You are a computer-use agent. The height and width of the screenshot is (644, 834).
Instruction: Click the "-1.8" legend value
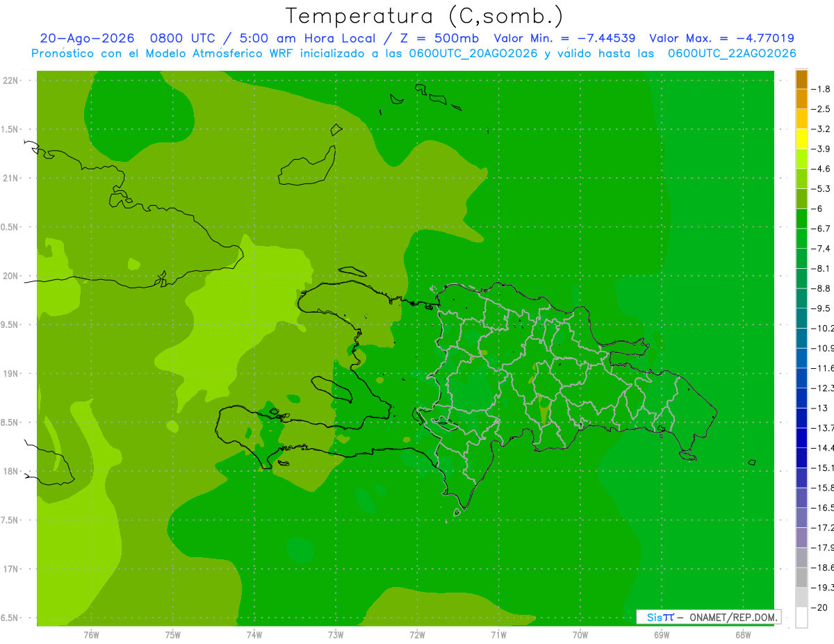(x=821, y=89)
